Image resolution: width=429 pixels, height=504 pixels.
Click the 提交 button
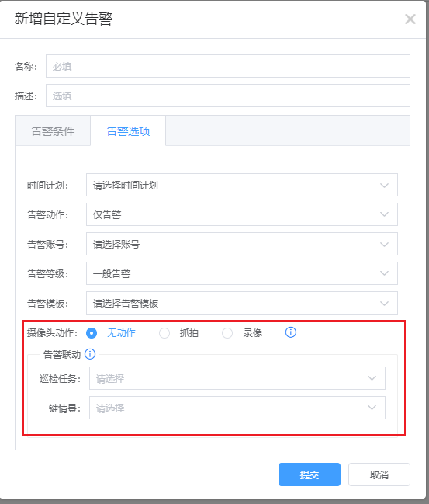pyautogui.click(x=310, y=474)
